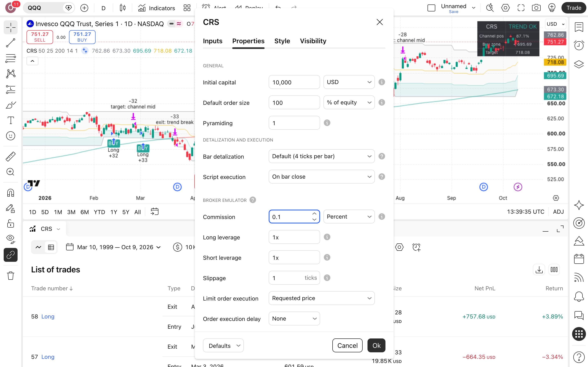Toggle the magnet snap mode
The width and height of the screenshot is (588, 367).
pyautogui.click(x=10, y=193)
